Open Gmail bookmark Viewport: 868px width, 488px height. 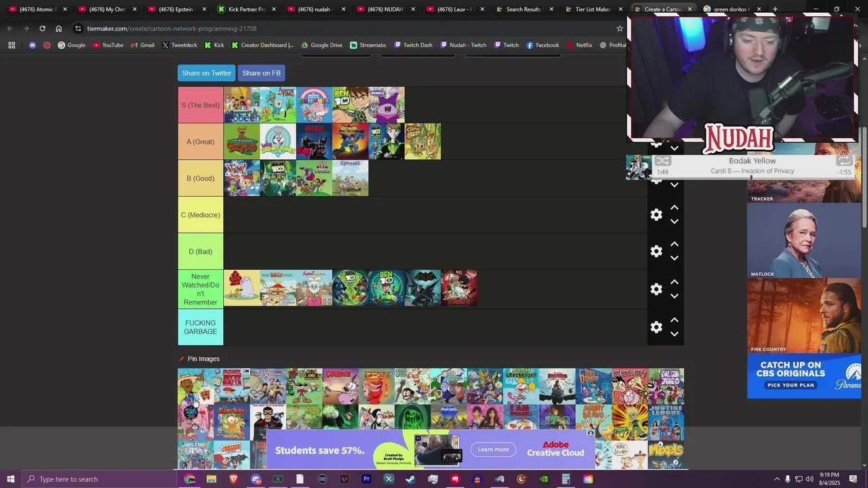tap(142, 45)
